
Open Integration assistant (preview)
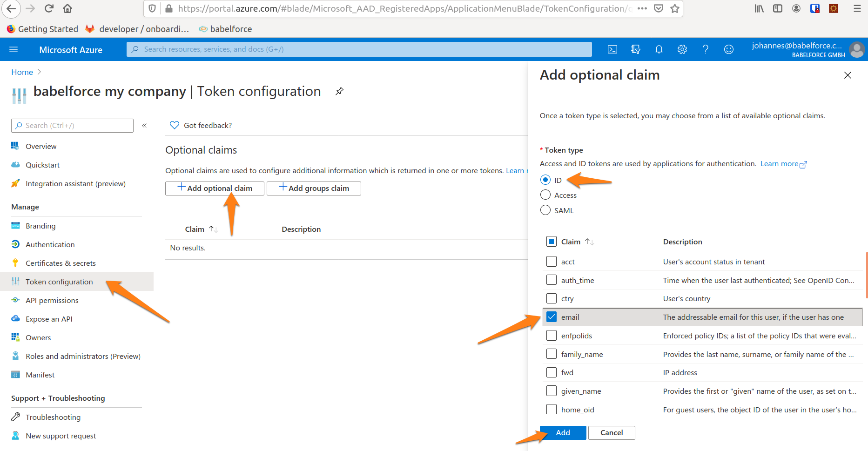75,183
